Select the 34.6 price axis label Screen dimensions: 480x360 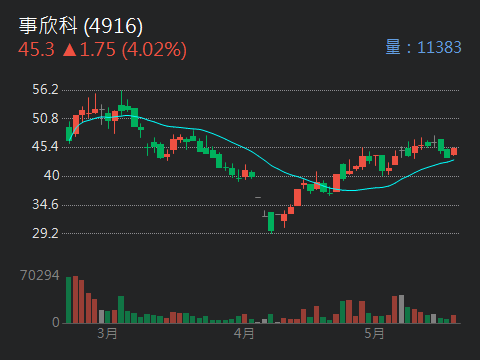point(45,204)
